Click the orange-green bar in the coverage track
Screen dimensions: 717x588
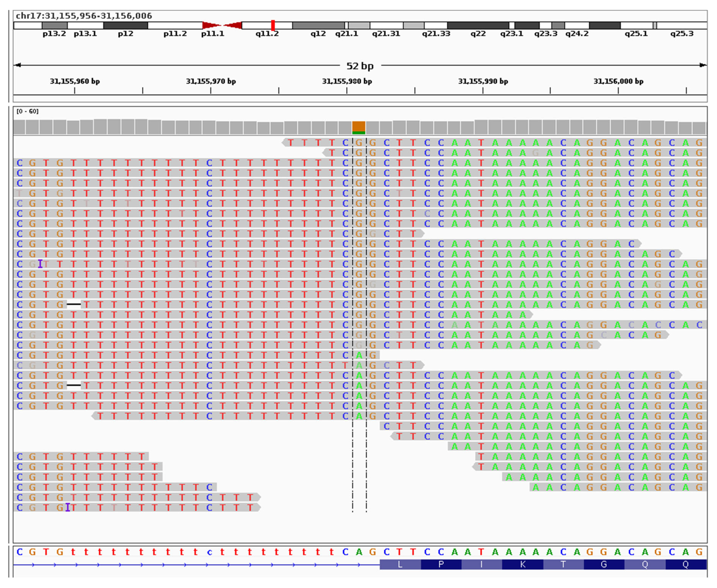click(359, 128)
